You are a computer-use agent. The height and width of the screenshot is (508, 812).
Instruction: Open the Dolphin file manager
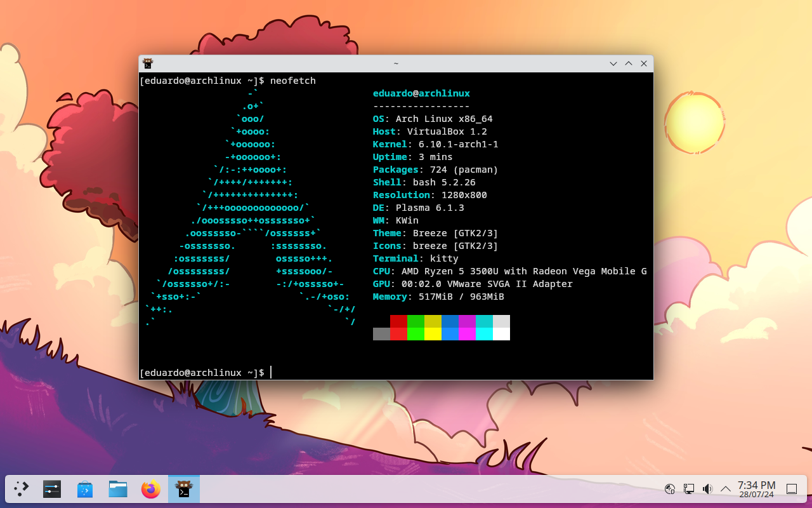[x=118, y=489]
